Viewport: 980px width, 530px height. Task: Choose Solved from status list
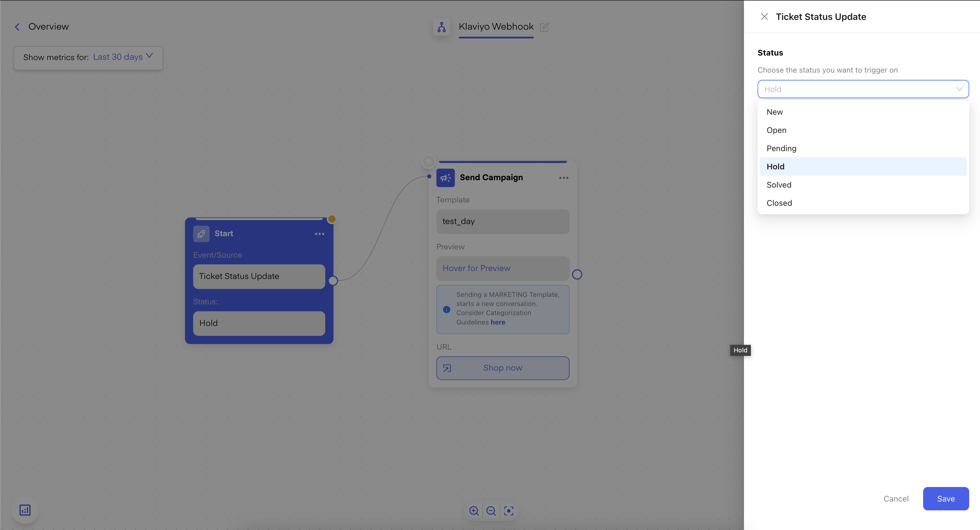(x=779, y=185)
